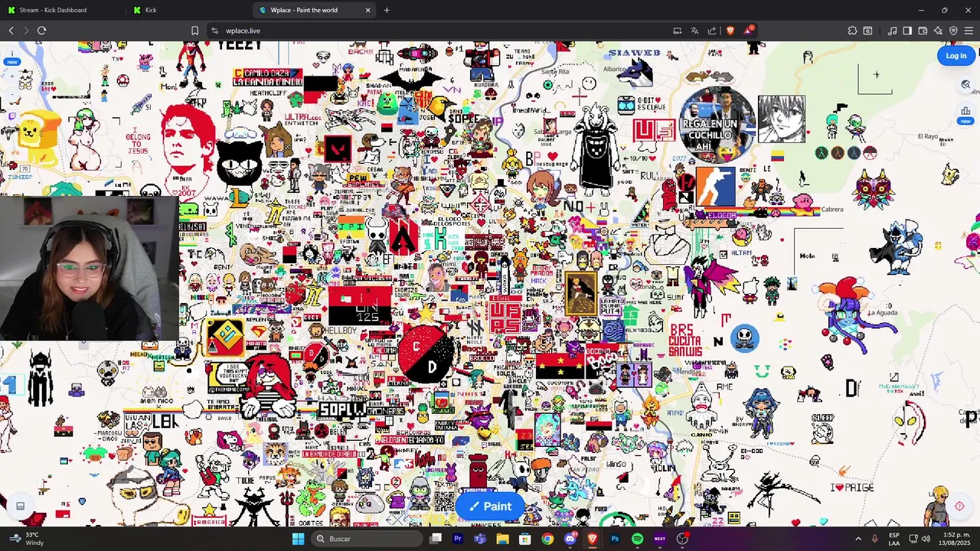980x551 pixels.
Task: Open the Brave main hamburger menu
Action: pyautogui.click(x=969, y=31)
